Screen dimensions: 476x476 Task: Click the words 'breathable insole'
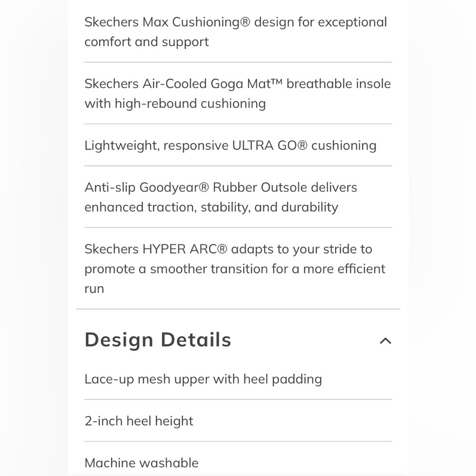[x=338, y=84]
